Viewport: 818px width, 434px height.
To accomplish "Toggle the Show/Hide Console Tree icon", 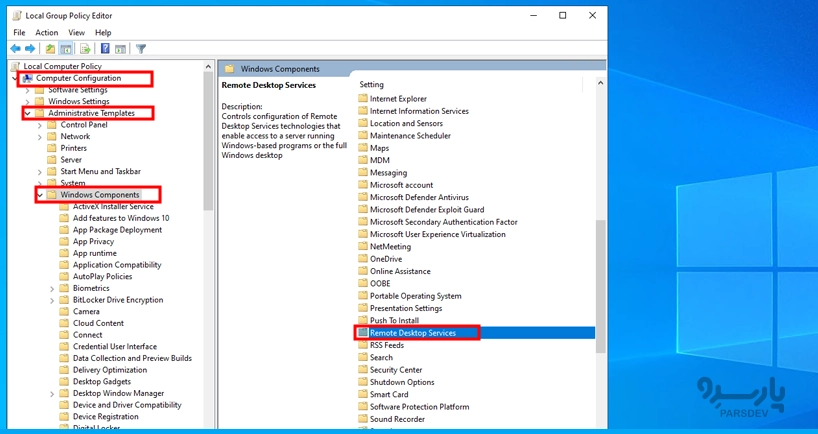I will [x=67, y=48].
